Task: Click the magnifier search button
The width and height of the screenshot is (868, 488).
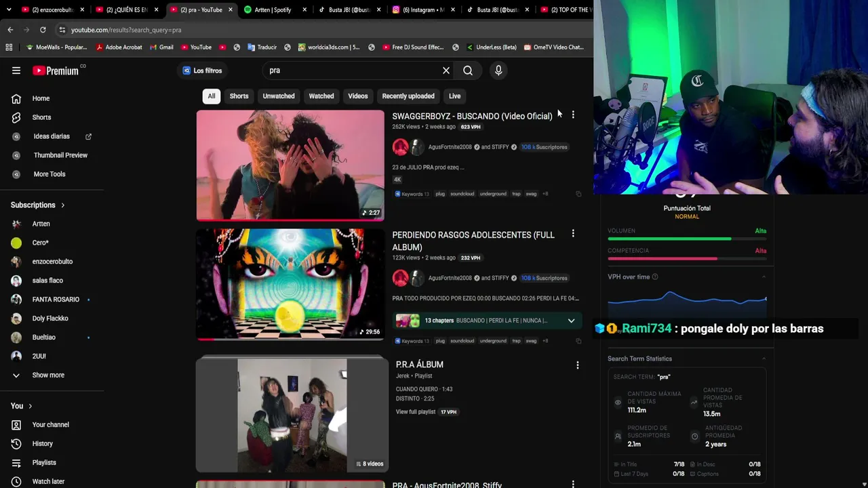Action: [x=468, y=70]
